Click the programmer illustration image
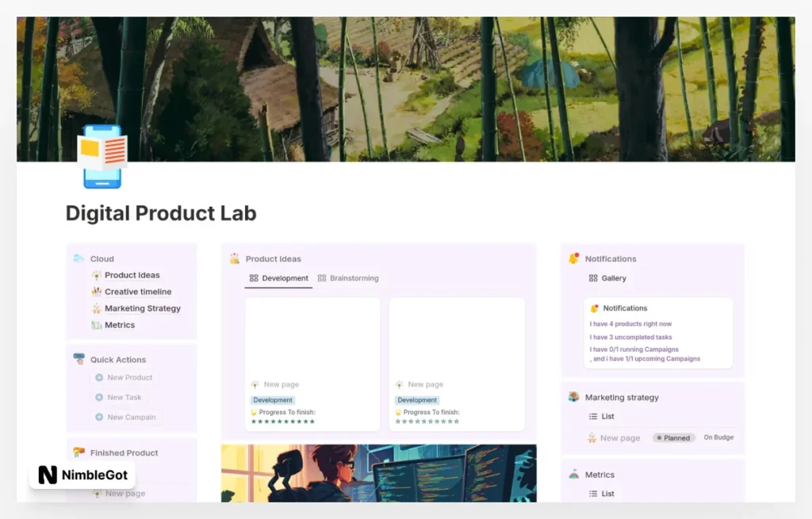This screenshot has width=812, height=519. 378,473
